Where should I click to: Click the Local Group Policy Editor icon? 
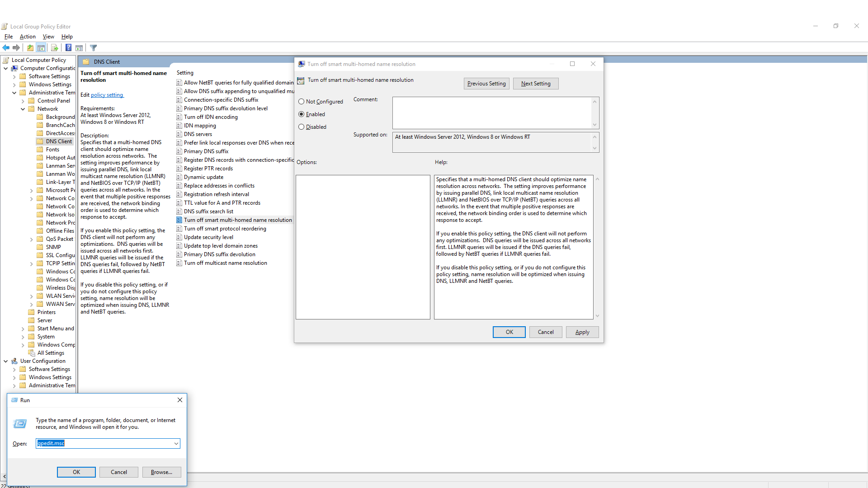click(x=6, y=26)
